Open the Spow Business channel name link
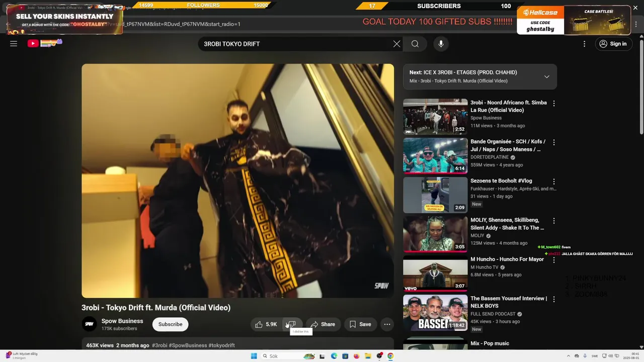 point(122,321)
